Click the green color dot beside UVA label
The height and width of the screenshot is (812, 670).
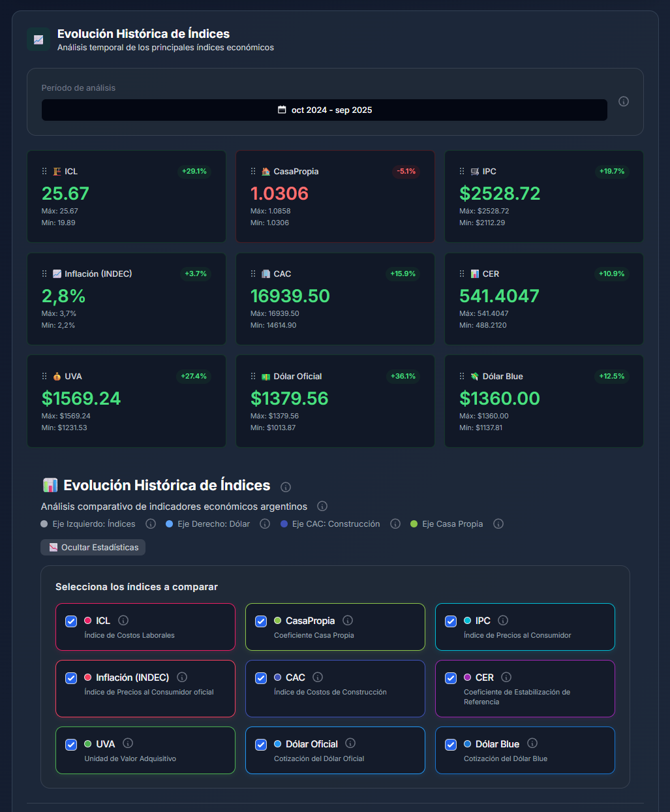pos(87,744)
